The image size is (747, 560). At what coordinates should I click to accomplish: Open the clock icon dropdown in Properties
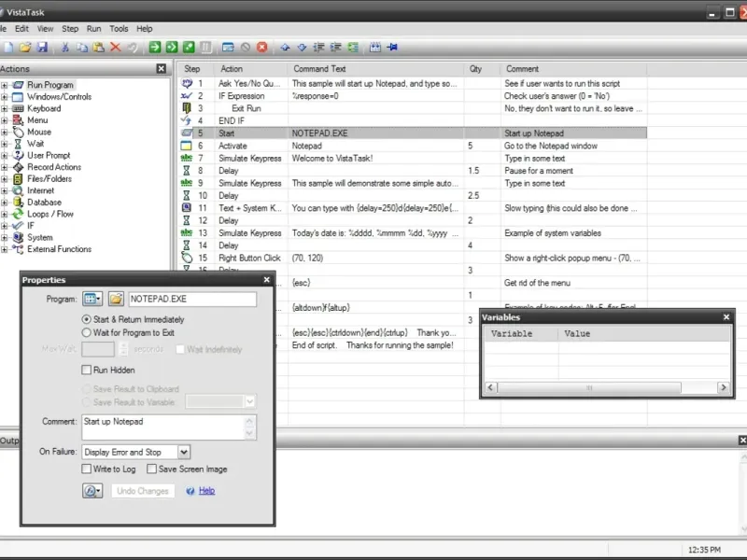point(92,491)
